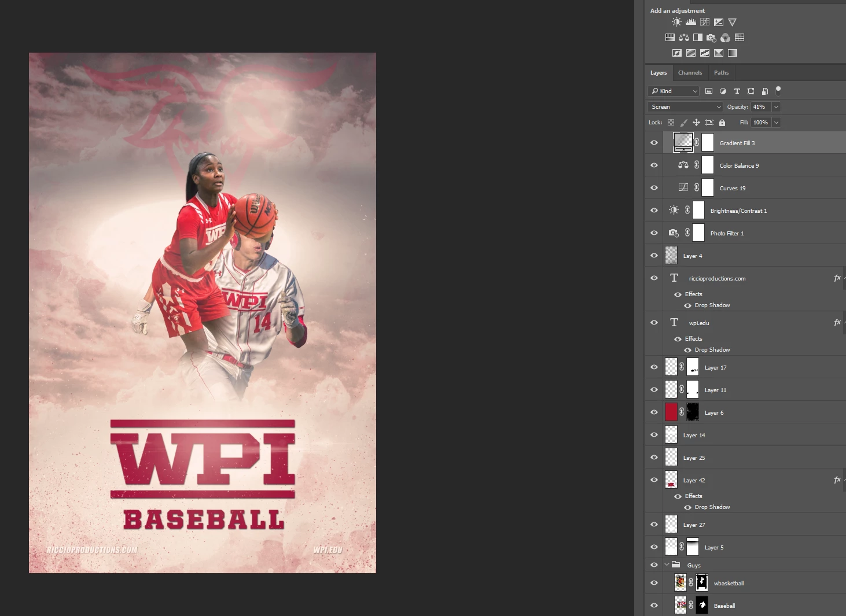Click the Opacity value field

click(x=761, y=107)
